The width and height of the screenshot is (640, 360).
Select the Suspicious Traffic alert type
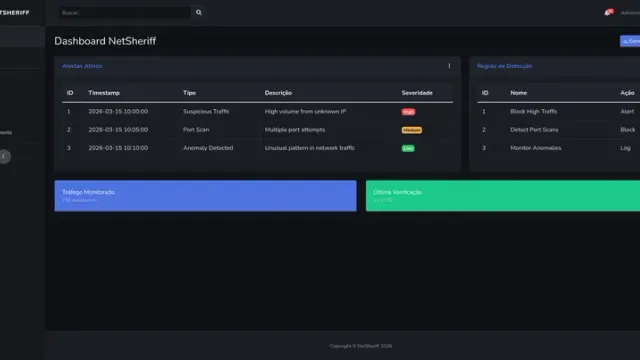click(206, 111)
